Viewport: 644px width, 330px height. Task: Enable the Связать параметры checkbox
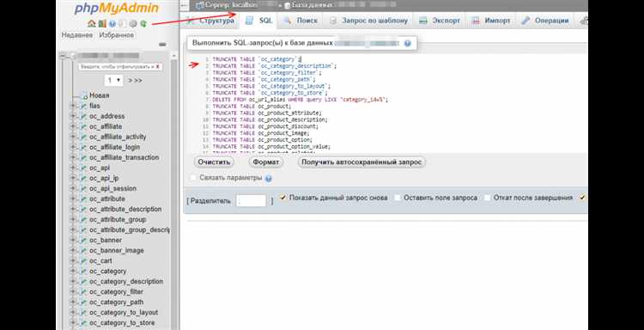[192, 178]
